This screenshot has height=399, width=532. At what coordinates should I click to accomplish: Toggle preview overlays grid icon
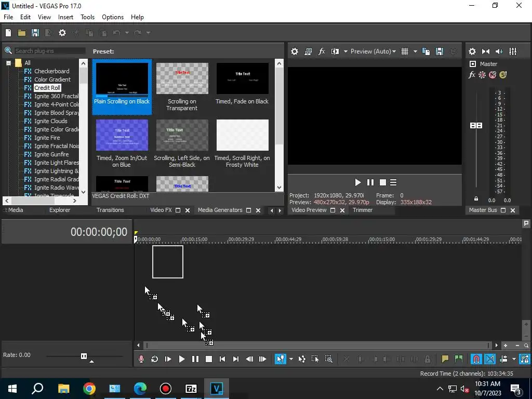click(404, 51)
